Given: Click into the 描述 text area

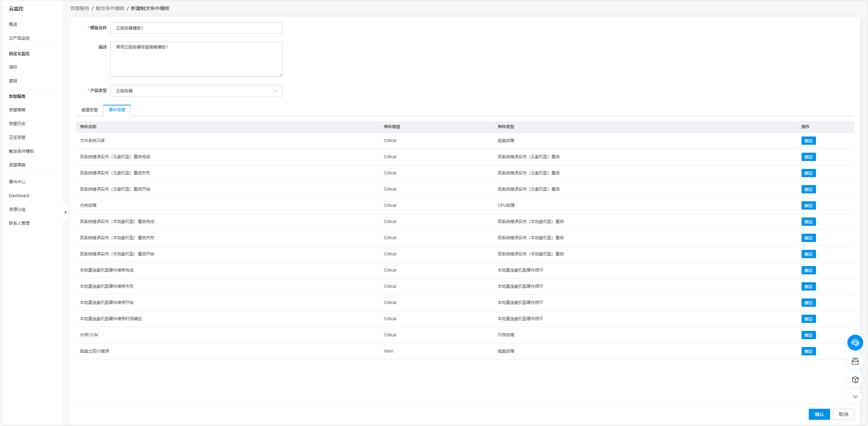Looking at the screenshot, I should tap(196, 59).
